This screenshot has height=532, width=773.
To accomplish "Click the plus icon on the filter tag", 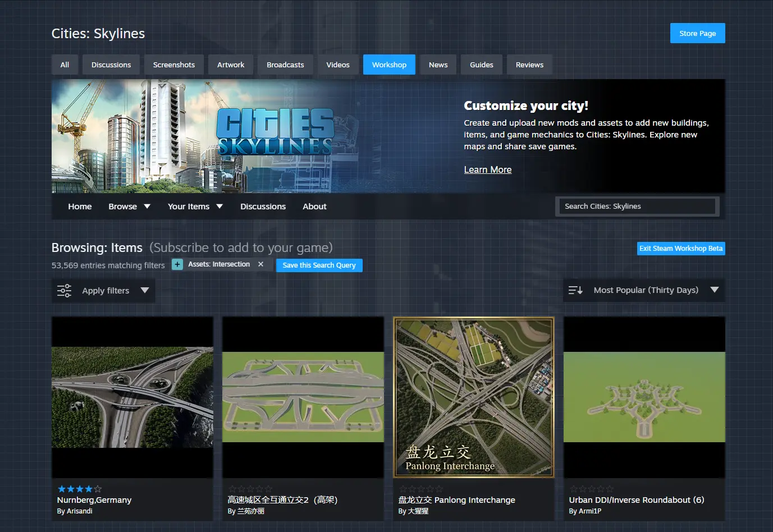I will point(177,264).
